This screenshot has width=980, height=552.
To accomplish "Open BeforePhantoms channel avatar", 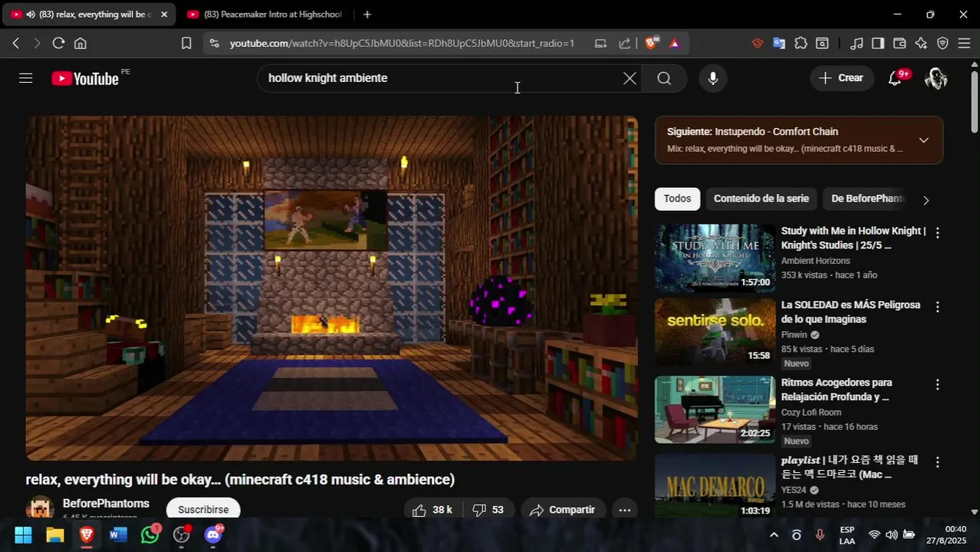I will pos(40,508).
